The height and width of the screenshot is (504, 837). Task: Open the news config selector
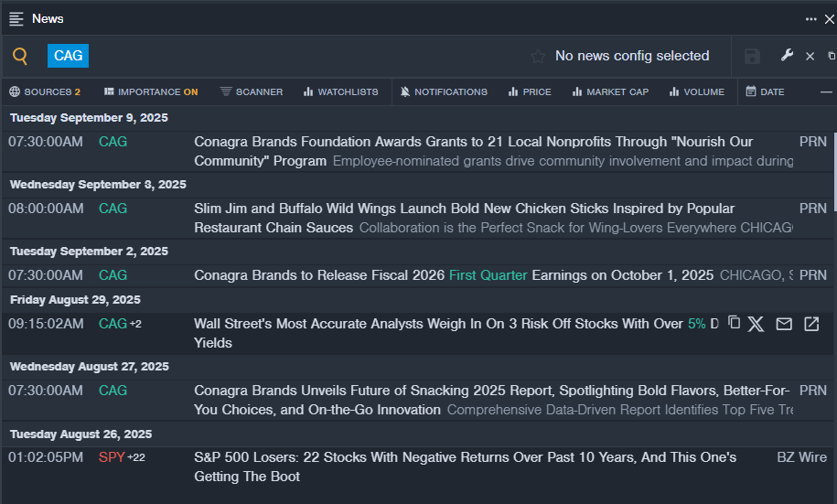pyautogui.click(x=632, y=56)
